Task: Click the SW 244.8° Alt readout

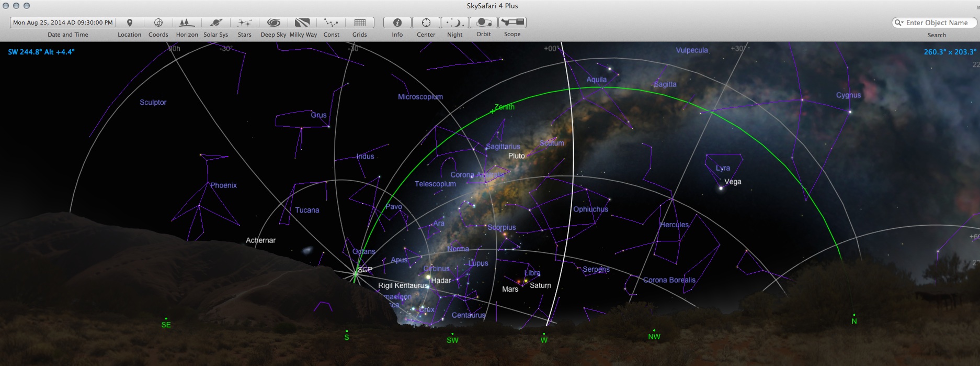Action: (x=41, y=52)
